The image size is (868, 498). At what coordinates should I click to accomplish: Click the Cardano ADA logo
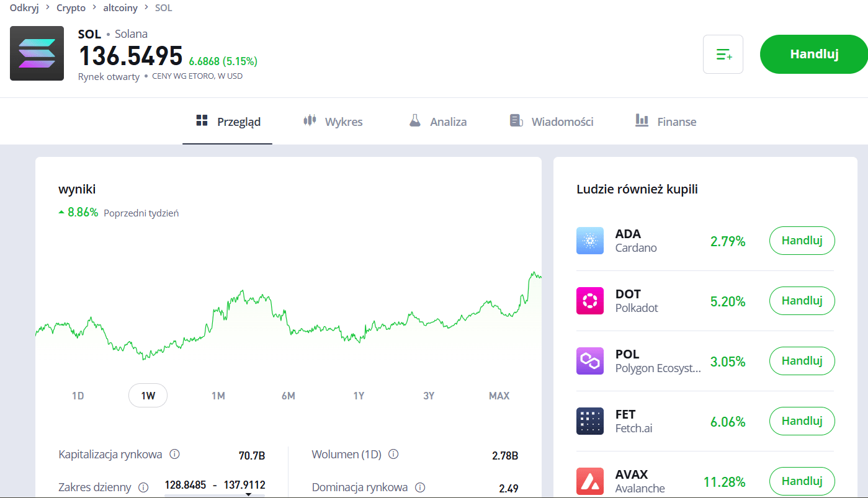pyautogui.click(x=590, y=241)
